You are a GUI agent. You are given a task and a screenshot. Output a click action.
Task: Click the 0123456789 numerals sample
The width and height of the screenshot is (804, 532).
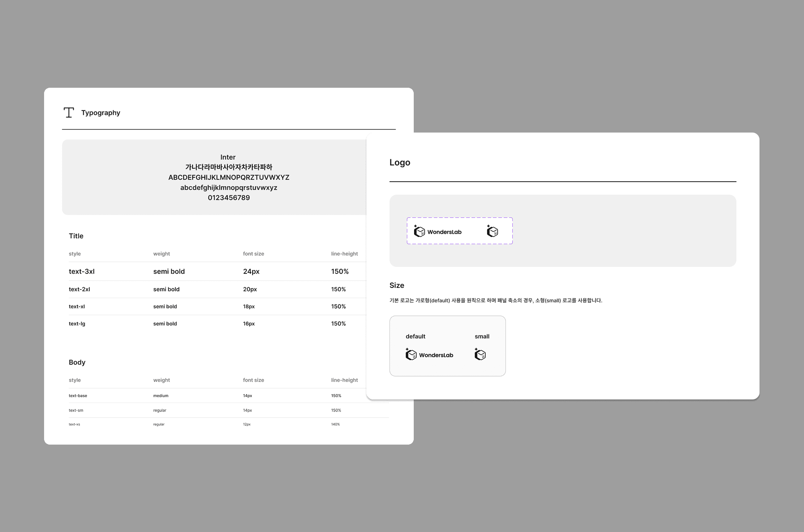point(228,198)
